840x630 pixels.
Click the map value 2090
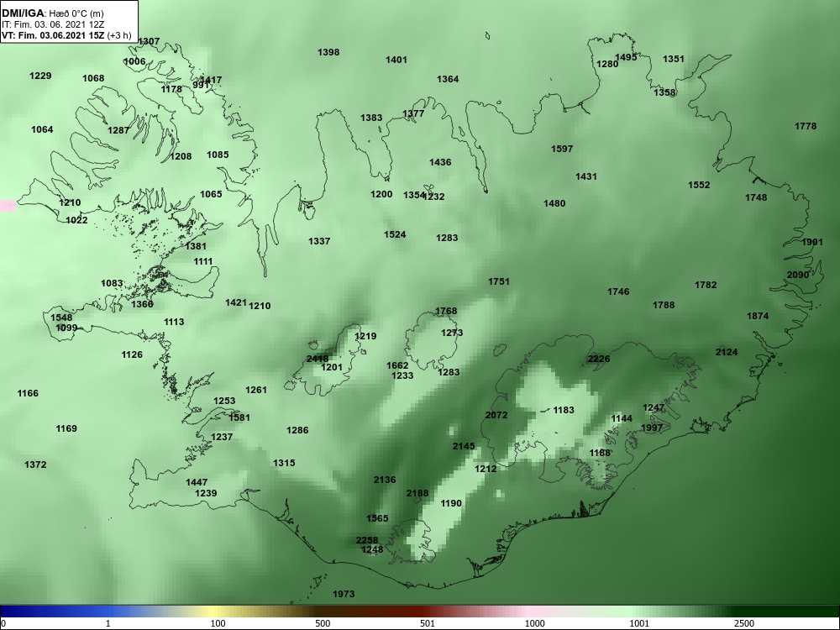pyautogui.click(x=798, y=275)
